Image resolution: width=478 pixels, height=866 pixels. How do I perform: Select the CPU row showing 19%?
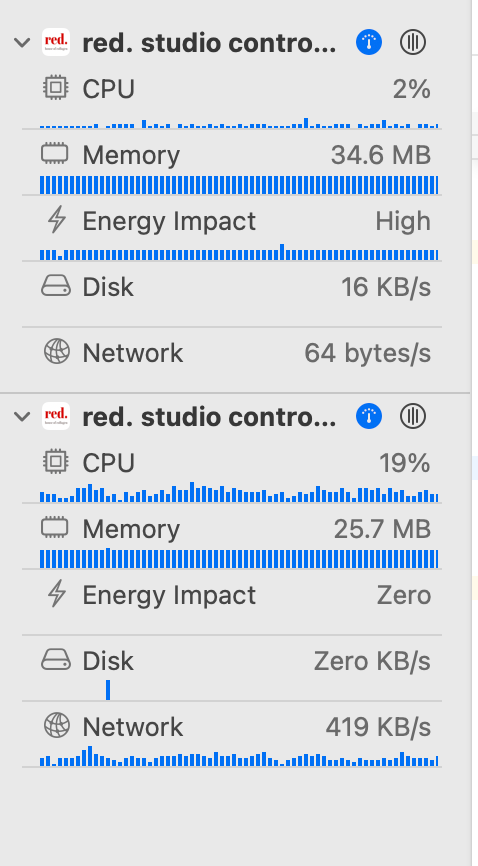coord(232,471)
